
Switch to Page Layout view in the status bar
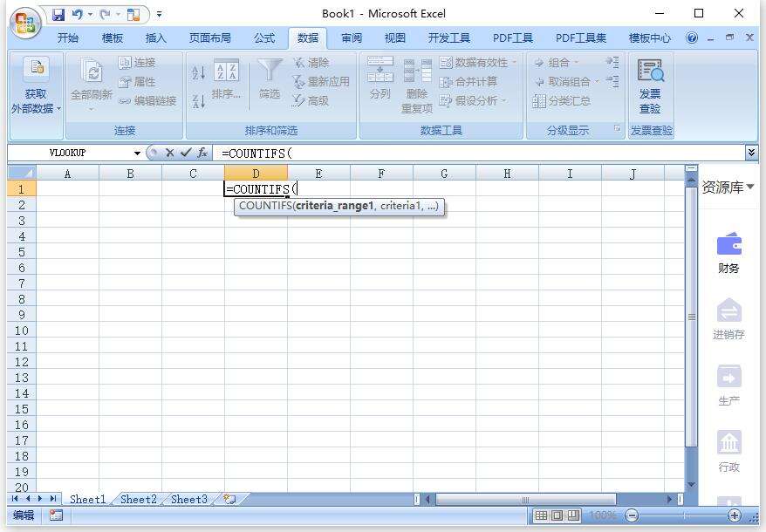pos(557,515)
